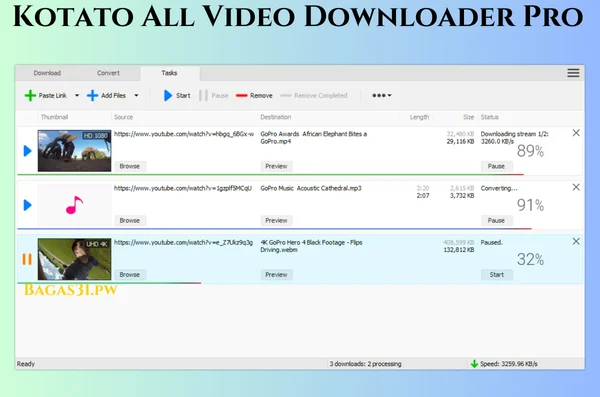This screenshot has height=397, width=600.
Task: Click the source URL ending 1gzplfSMCqU
Action: (183, 188)
